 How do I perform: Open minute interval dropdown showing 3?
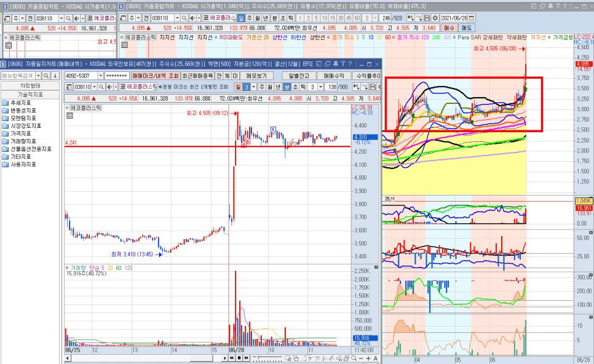(x=320, y=87)
